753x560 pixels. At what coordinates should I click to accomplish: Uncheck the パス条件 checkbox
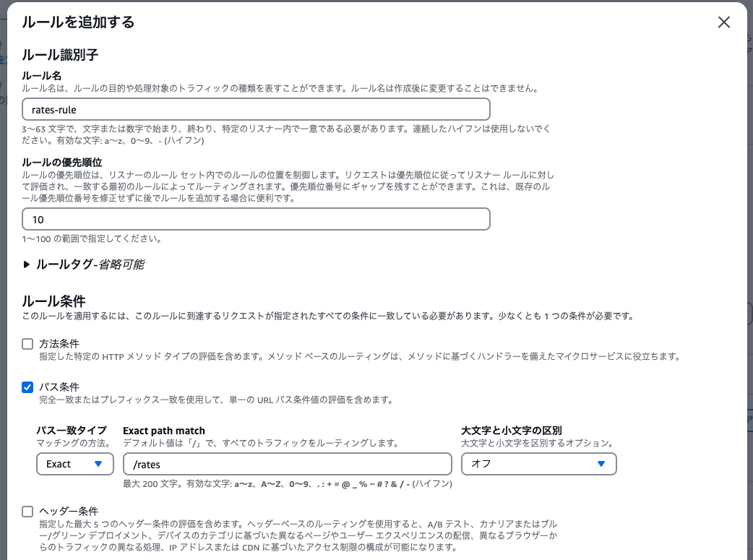(27, 387)
